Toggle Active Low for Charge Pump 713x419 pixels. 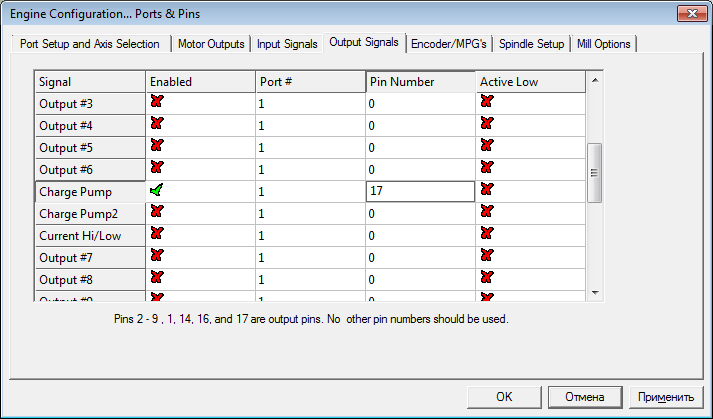[487, 189]
